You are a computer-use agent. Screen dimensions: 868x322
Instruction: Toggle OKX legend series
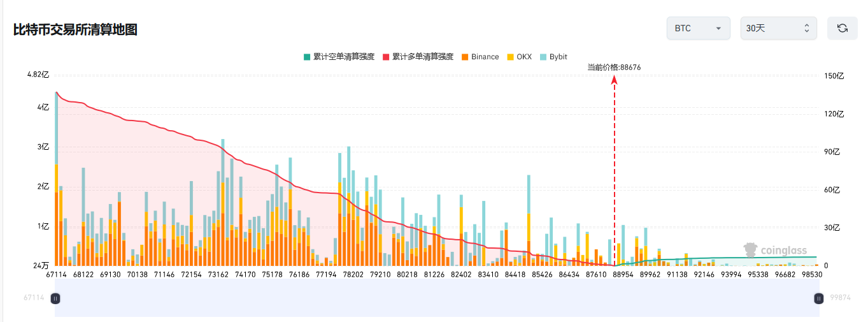[x=519, y=57]
